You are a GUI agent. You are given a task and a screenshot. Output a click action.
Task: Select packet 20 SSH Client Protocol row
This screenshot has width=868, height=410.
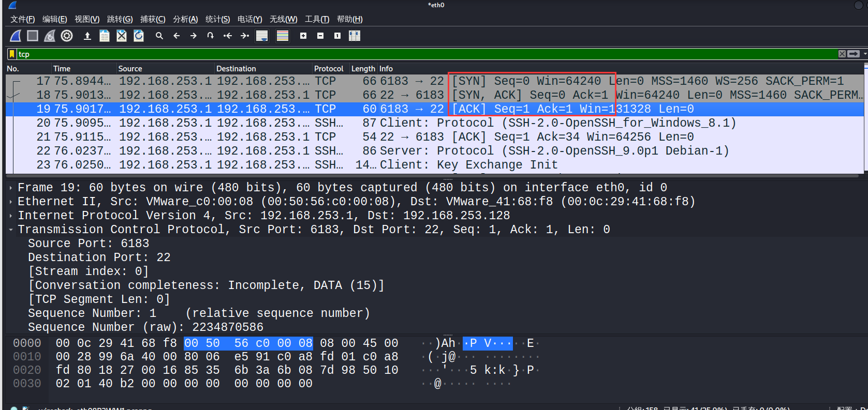coord(435,123)
